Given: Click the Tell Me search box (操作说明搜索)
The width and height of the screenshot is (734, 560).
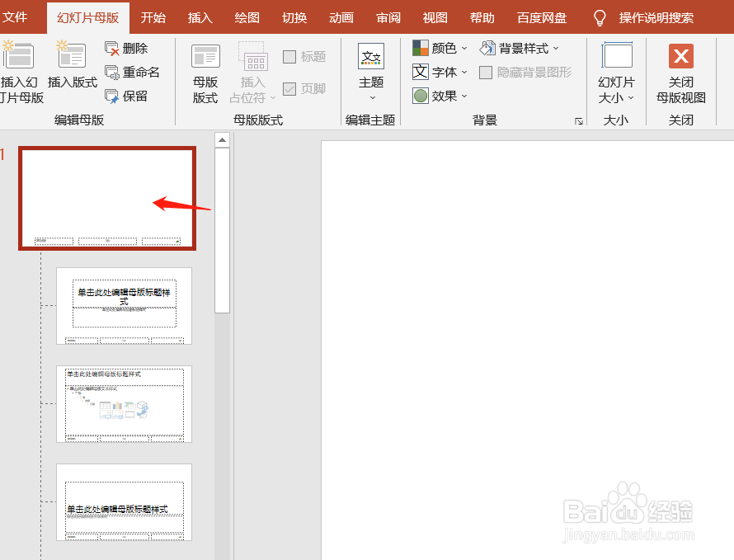Looking at the screenshot, I should pyautogui.click(x=656, y=18).
